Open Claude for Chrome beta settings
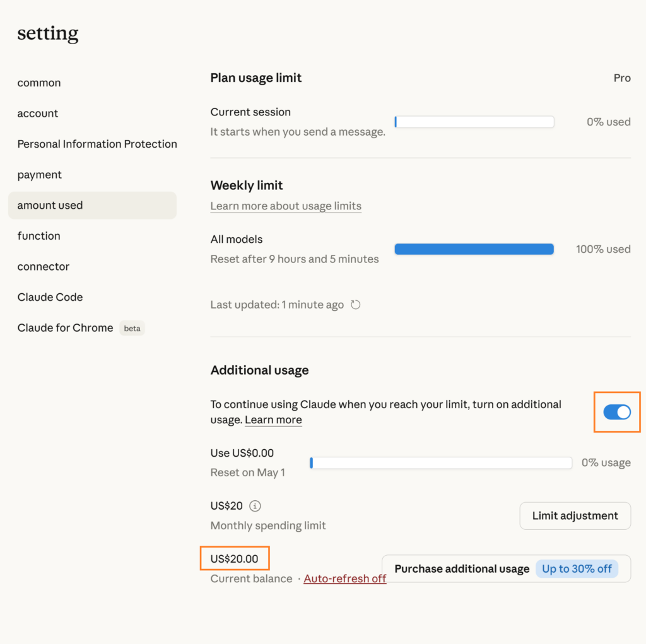The height and width of the screenshot is (644, 646). click(x=81, y=328)
